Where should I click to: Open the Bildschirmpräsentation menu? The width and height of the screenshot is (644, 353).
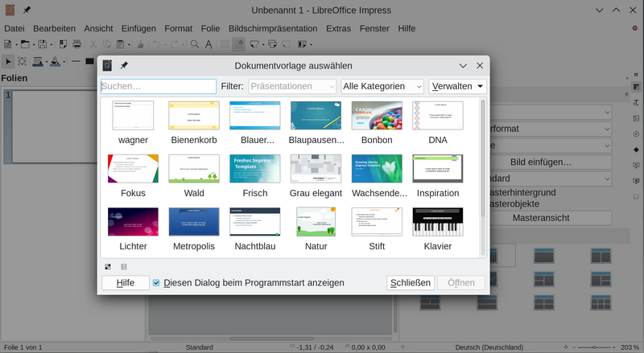click(x=273, y=28)
